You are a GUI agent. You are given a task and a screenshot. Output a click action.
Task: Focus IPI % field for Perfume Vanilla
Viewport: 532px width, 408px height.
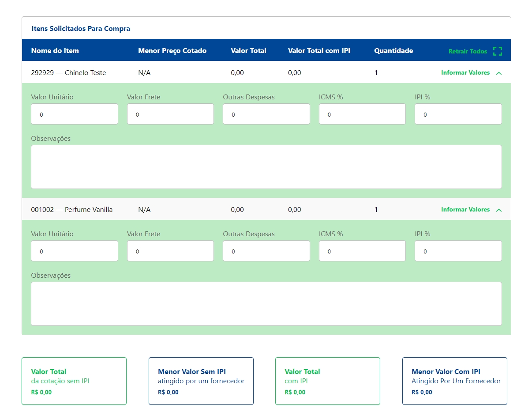(x=458, y=251)
